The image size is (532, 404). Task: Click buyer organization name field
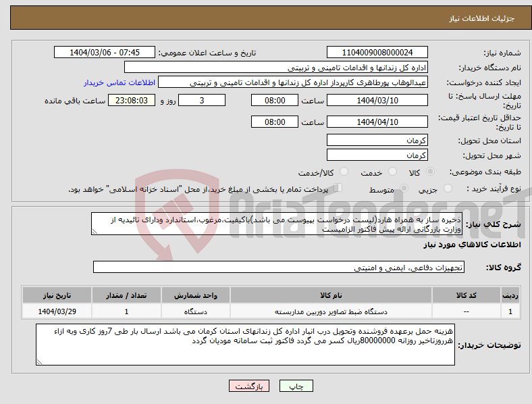[x=276, y=67]
